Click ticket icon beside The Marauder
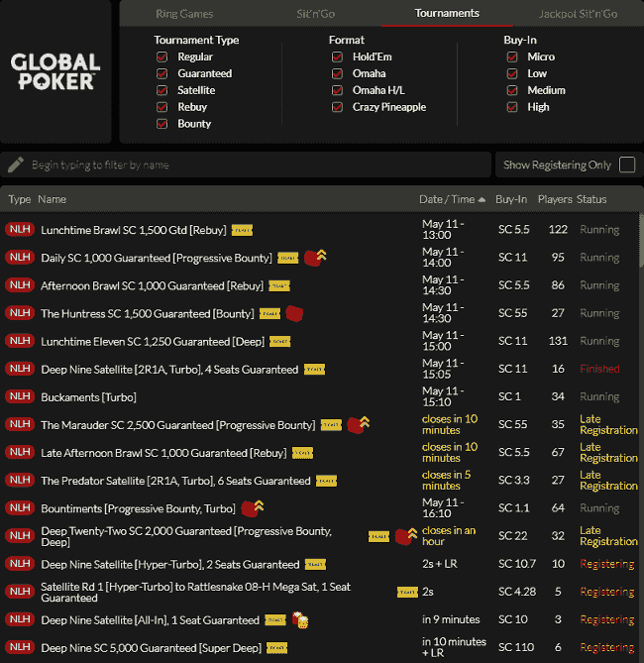Image resolution: width=644 pixels, height=663 pixels. (331, 425)
